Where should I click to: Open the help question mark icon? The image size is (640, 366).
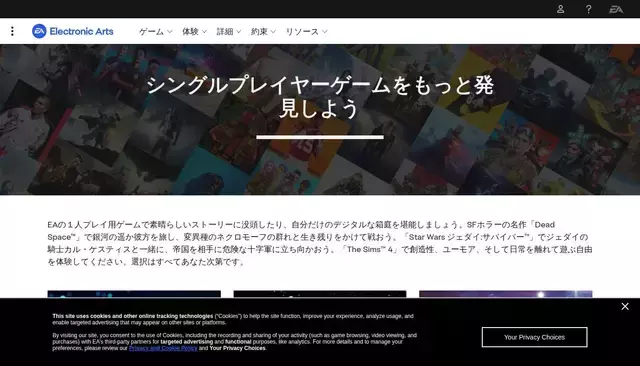tap(588, 9)
